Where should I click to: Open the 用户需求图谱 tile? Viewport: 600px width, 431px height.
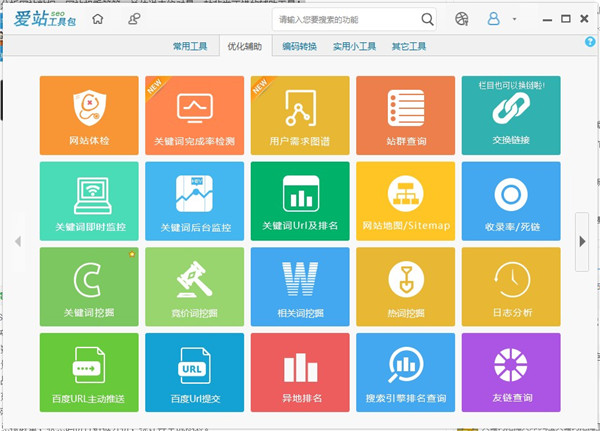[x=300, y=115]
